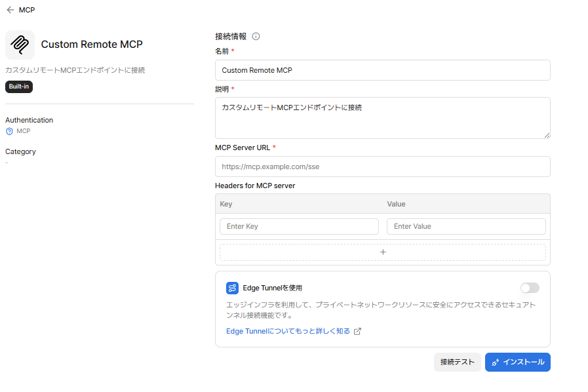
Task: Click the Edge Tunnelを使用 label
Action: click(272, 288)
